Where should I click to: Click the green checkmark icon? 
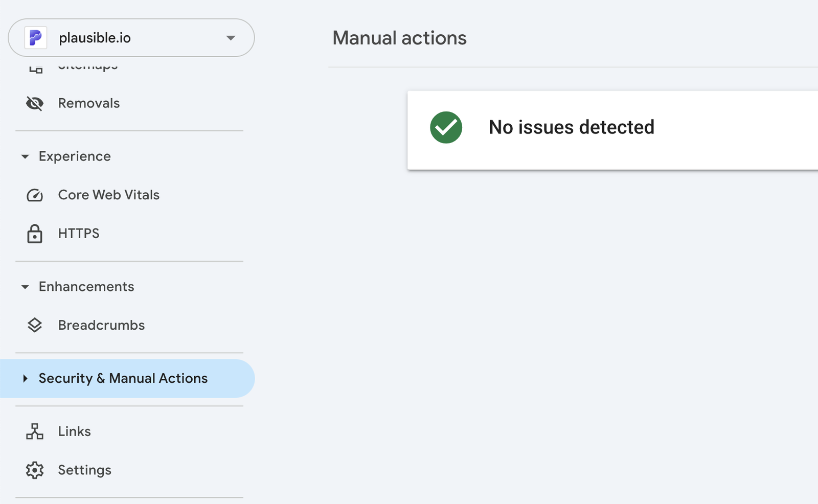click(446, 127)
